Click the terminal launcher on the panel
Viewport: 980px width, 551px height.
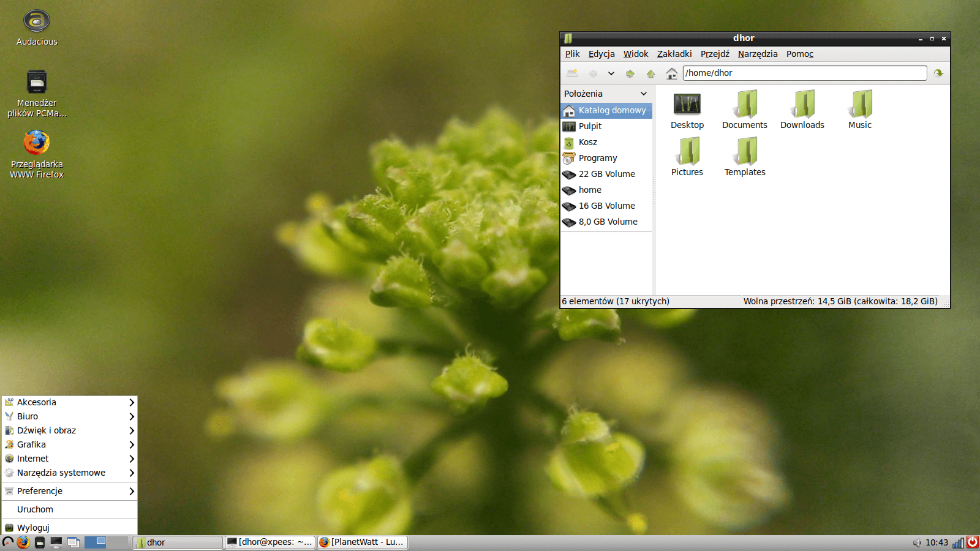pyautogui.click(x=56, y=542)
